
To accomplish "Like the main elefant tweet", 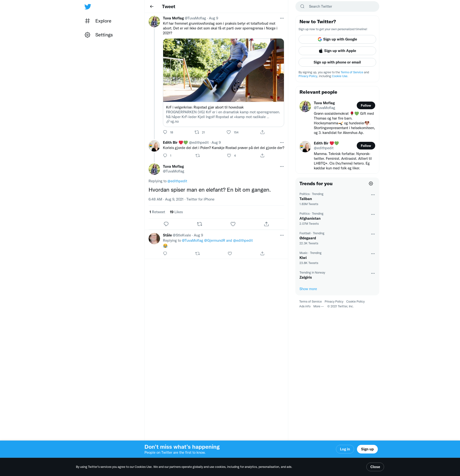I will point(233,224).
